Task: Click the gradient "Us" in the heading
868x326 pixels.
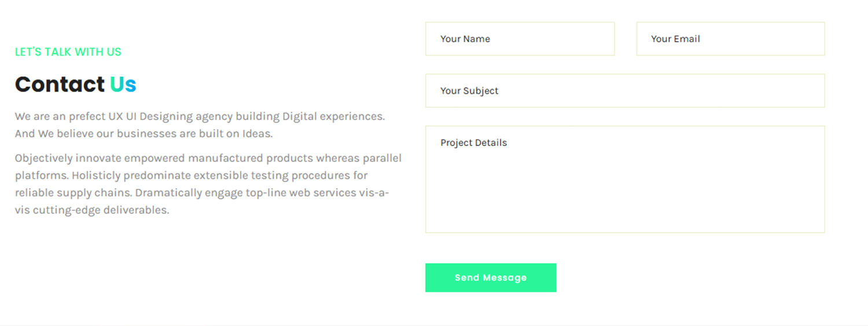Action: (123, 85)
